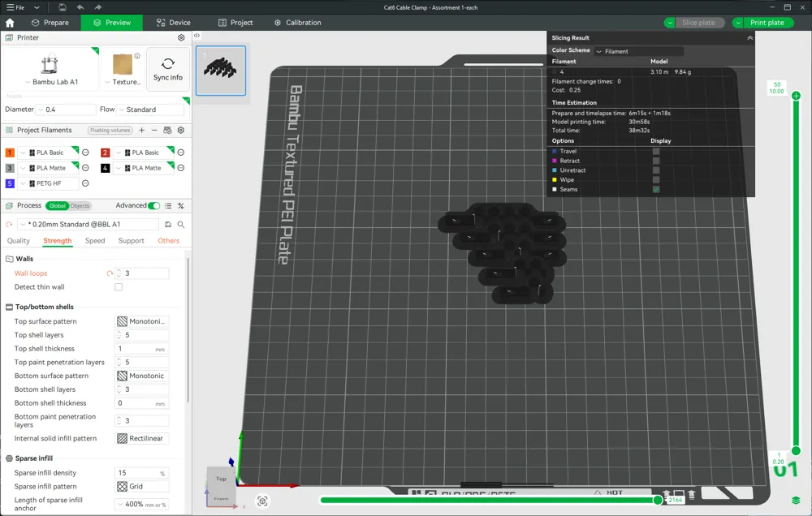The width and height of the screenshot is (812, 516).
Task: Click the compare presets icon
Action: coord(181,206)
